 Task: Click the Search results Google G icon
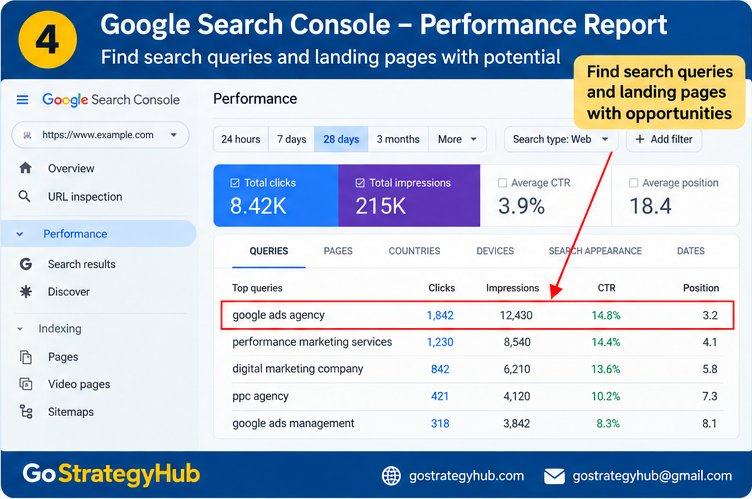point(25,264)
